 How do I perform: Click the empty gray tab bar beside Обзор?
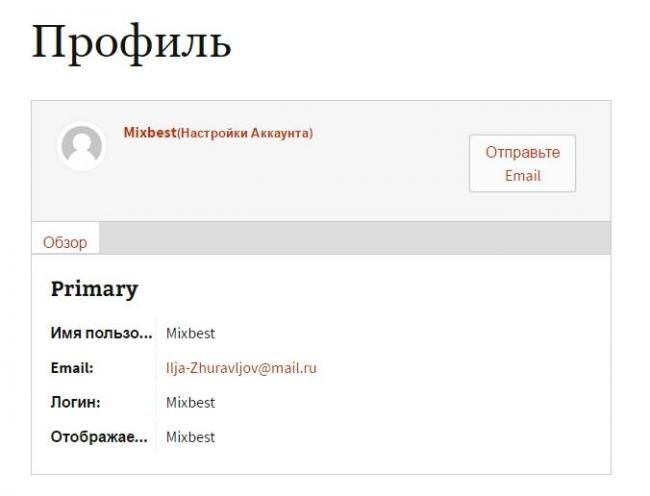coord(355,238)
